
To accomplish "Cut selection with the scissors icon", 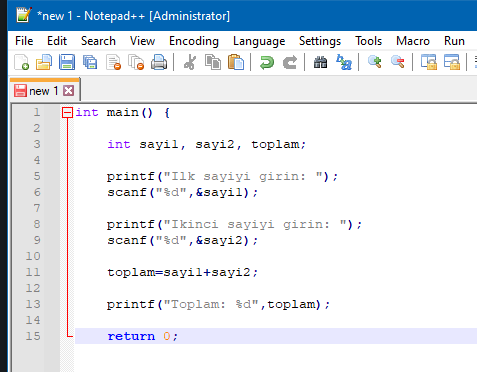I will tap(190, 62).
